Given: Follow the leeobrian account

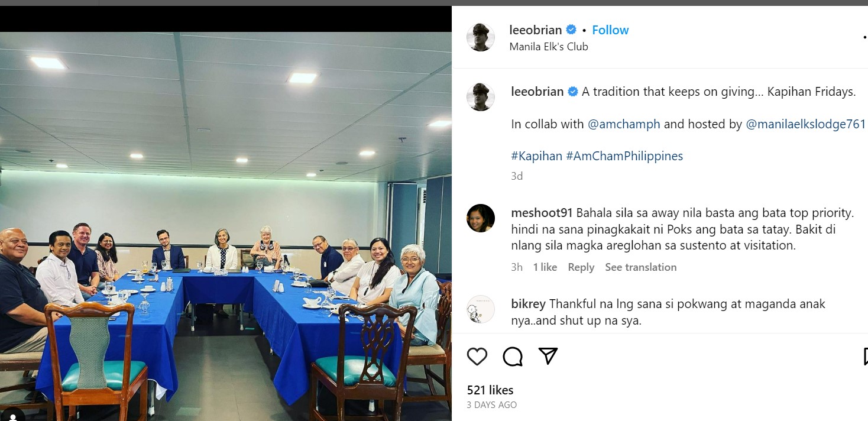Looking at the screenshot, I should [610, 30].
